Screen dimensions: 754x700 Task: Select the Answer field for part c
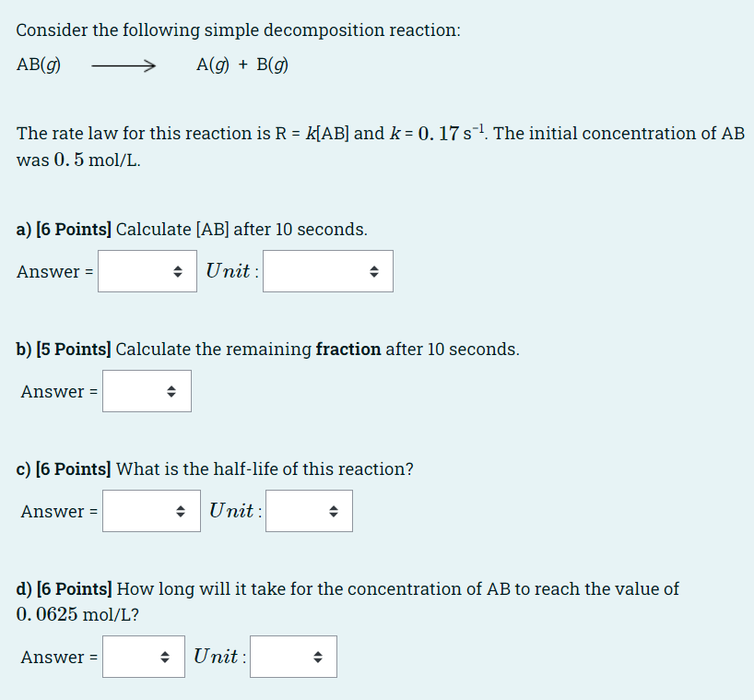(x=151, y=511)
